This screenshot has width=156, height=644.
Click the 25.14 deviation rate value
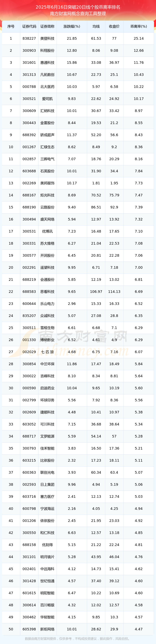point(139,38)
